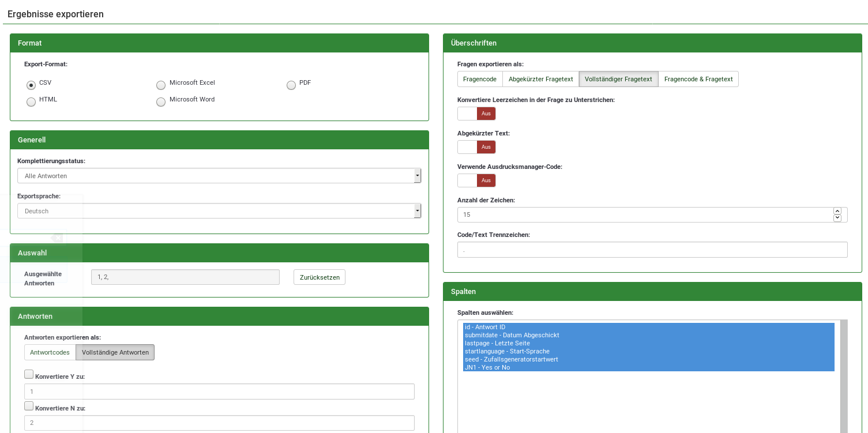Choose Microsoft Excel export format
This screenshot has width=868, height=433.
161,85
